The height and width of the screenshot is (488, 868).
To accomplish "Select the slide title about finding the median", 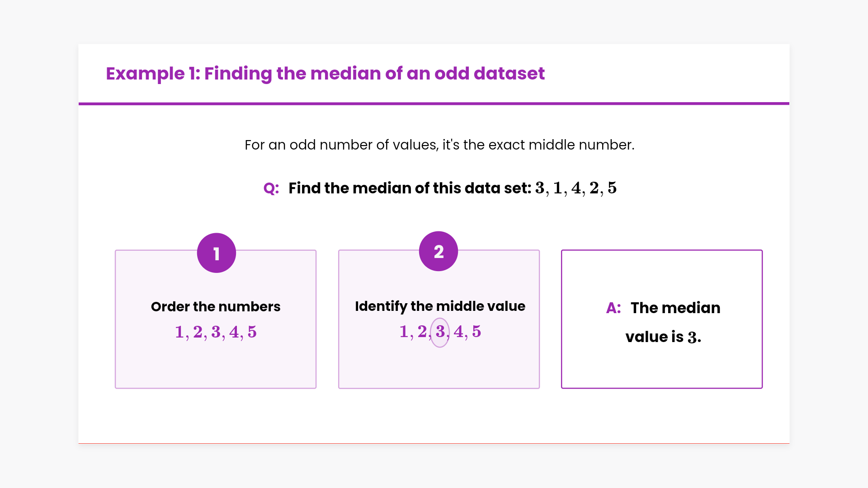I will (x=325, y=73).
